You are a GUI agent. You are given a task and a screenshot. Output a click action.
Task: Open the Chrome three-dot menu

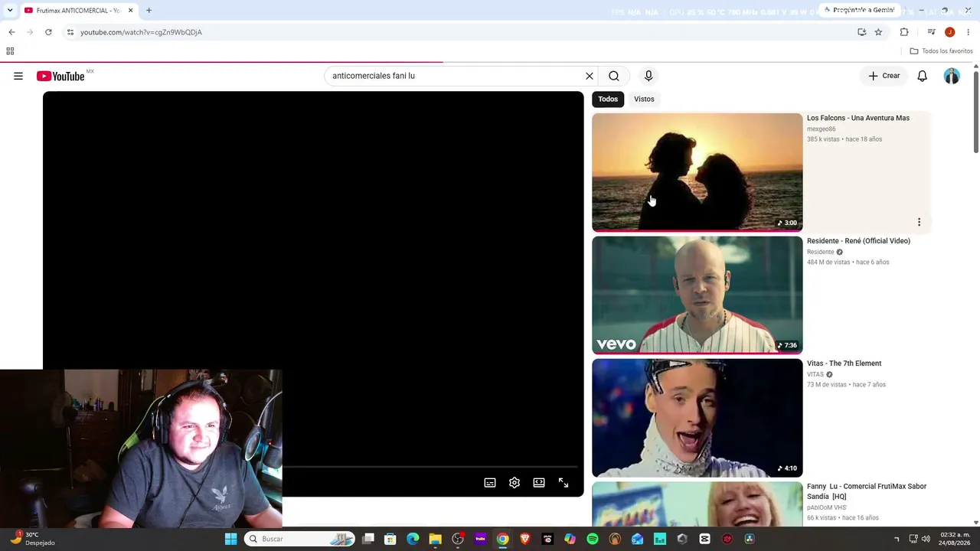click(969, 32)
